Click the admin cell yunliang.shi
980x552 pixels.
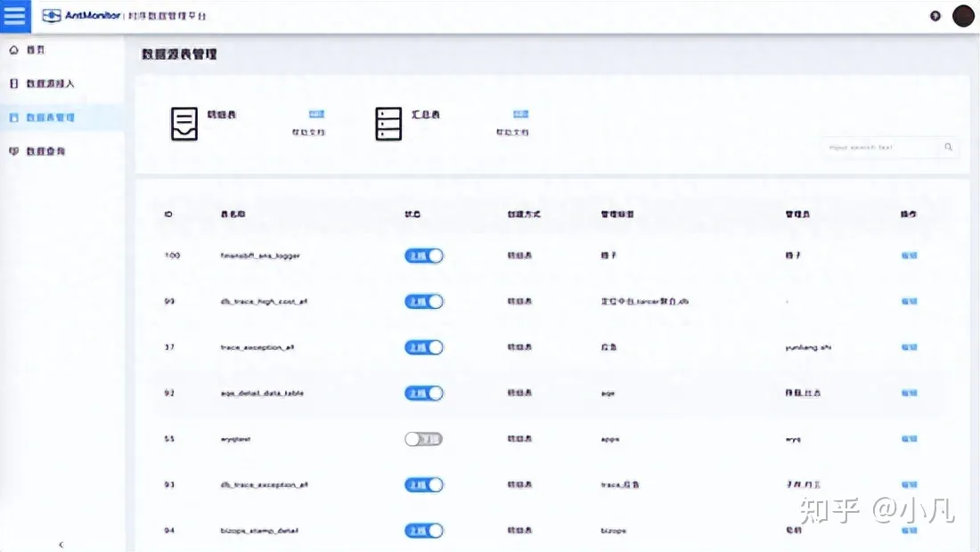click(x=808, y=347)
